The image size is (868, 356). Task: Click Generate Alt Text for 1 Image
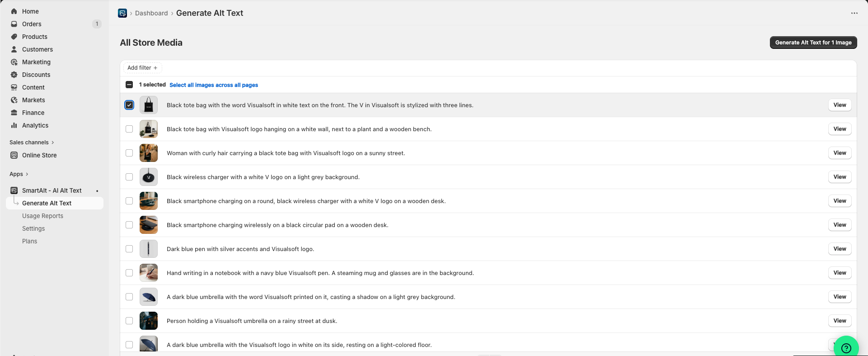click(813, 43)
